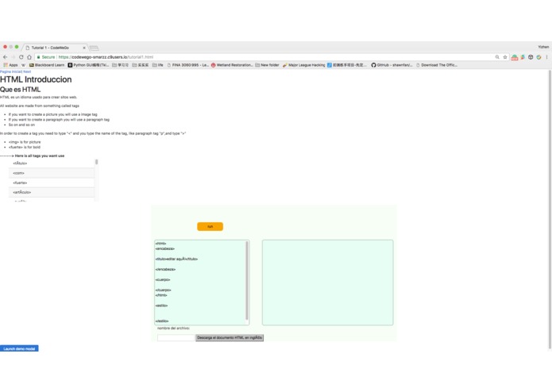This screenshot has height=392, width=552.
Task: Go back with the browser back arrow
Action: [x=5, y=57]
